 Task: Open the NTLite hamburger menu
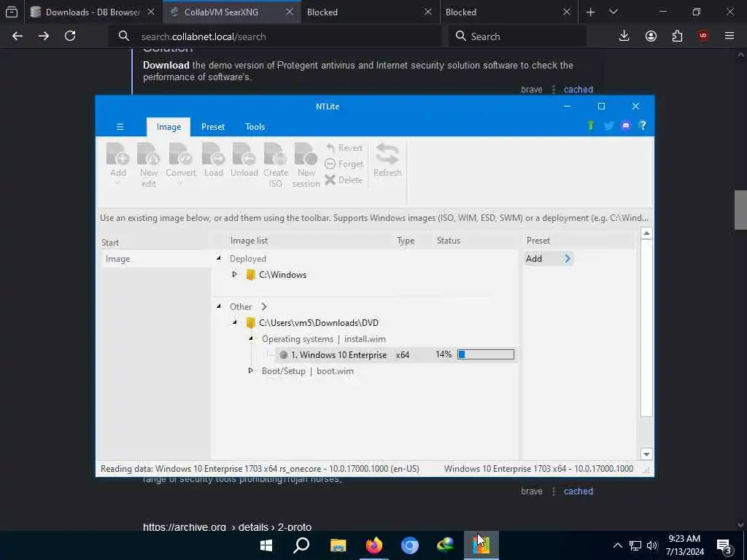coord(120,127)
